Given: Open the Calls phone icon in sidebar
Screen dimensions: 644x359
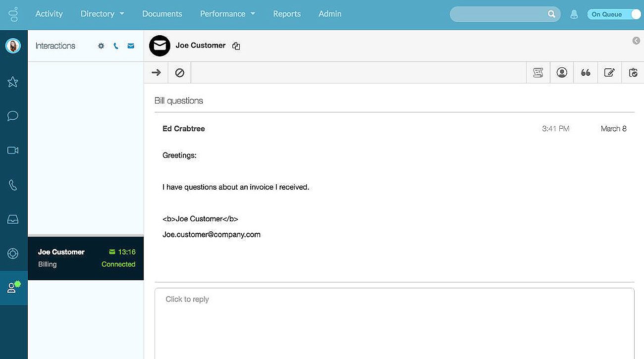Looking at the screenshot, I should [x=13, y=185].
